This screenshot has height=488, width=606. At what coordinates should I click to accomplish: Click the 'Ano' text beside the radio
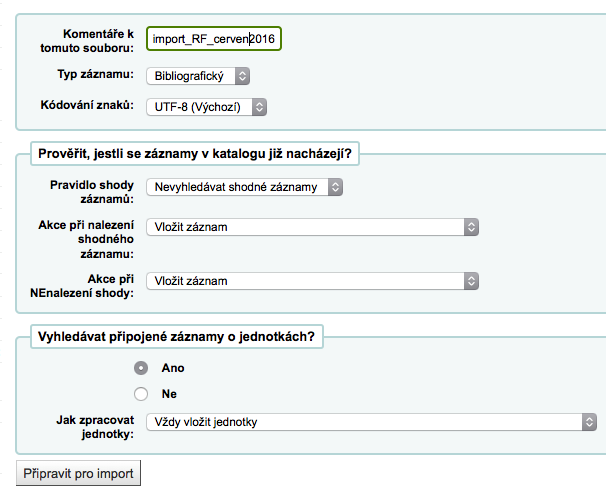(x=173, y=368)
